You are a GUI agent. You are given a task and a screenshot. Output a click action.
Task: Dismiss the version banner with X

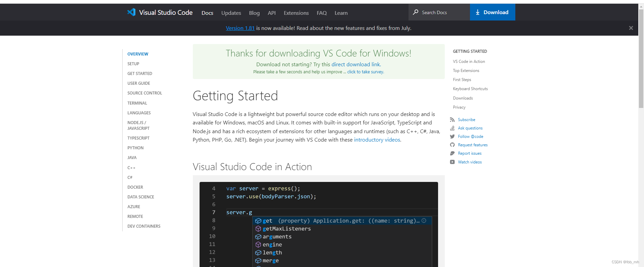coord(631,28)
